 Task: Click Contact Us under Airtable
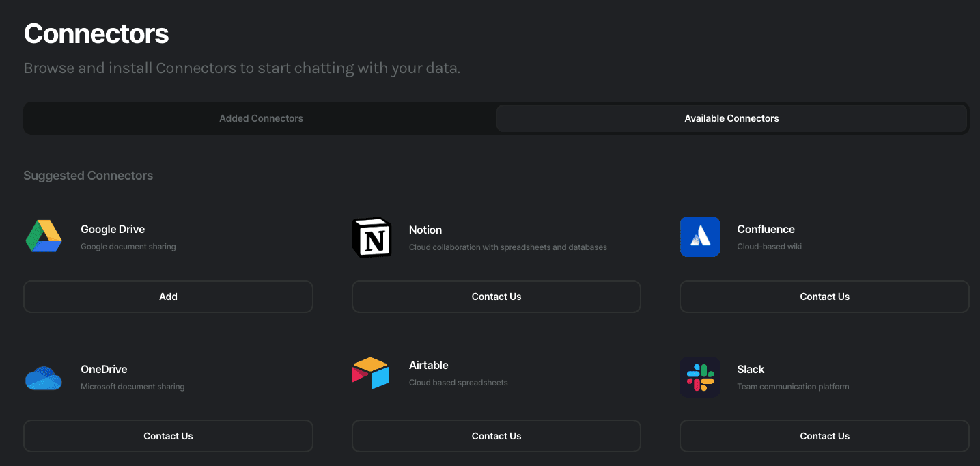coord(496,435)
